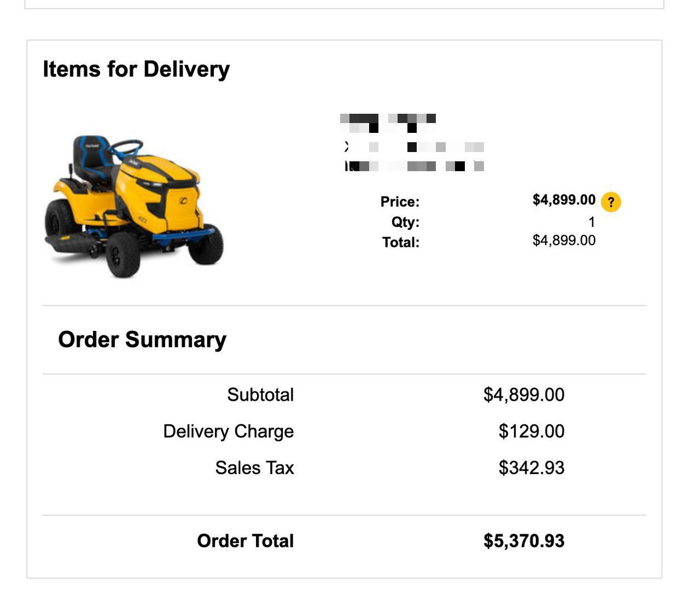700x607 pixels.
Task: Click the Price: label
Action: point(400,202)
